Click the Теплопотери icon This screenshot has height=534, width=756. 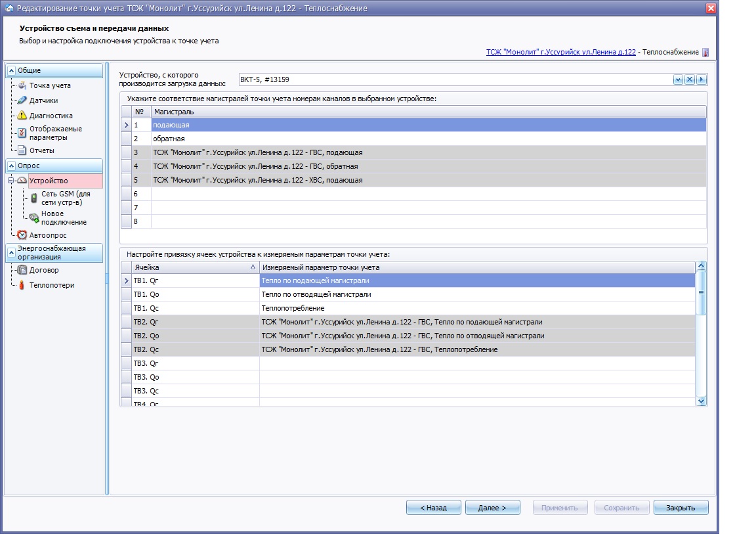click(22, 285)
